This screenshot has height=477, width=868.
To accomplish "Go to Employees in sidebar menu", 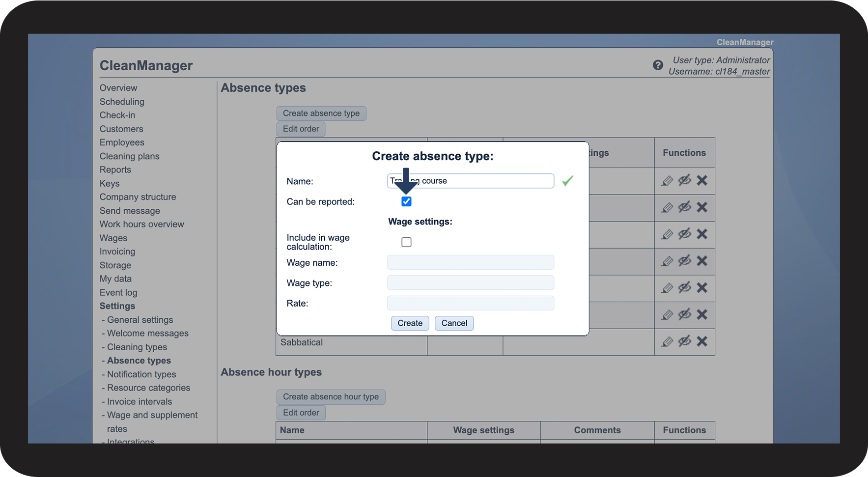I will click(122, 142).
